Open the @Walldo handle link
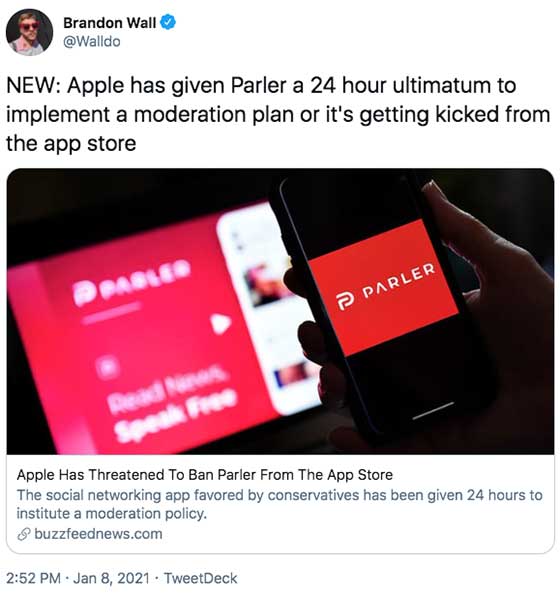 (92, 41)
